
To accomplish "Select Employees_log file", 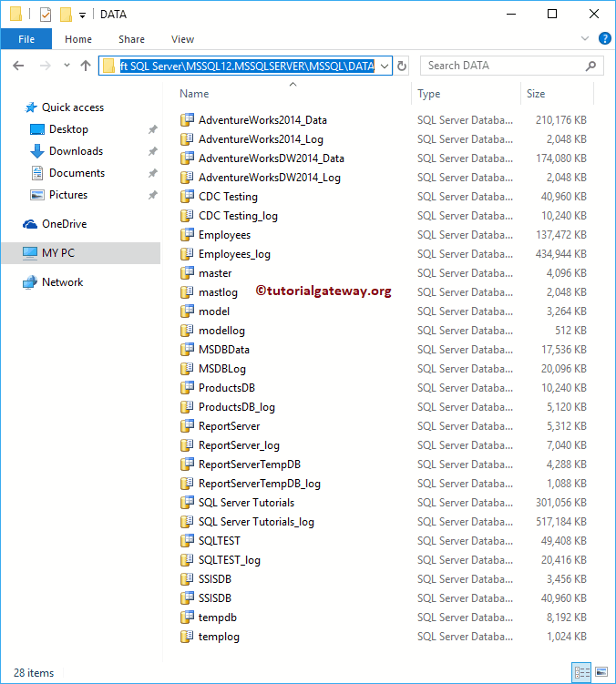I will tap(234, 254).
